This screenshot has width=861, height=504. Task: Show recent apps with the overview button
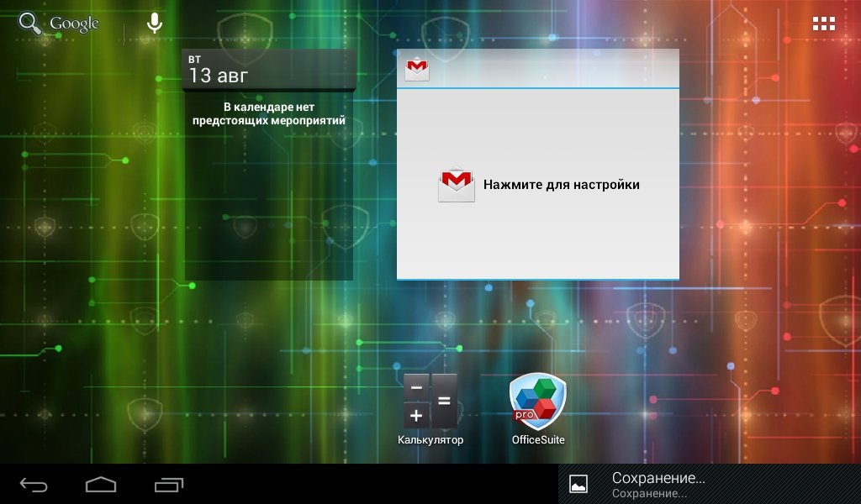169,485
